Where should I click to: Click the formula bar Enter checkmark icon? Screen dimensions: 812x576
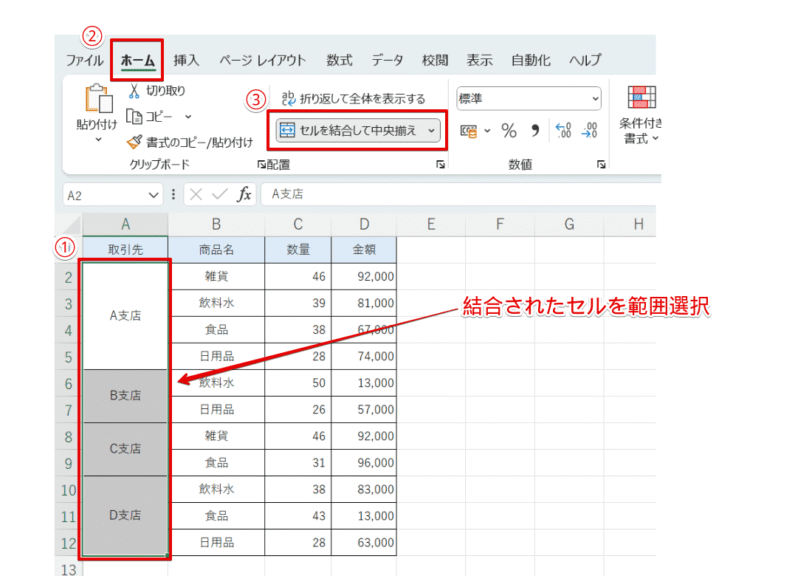220,194
